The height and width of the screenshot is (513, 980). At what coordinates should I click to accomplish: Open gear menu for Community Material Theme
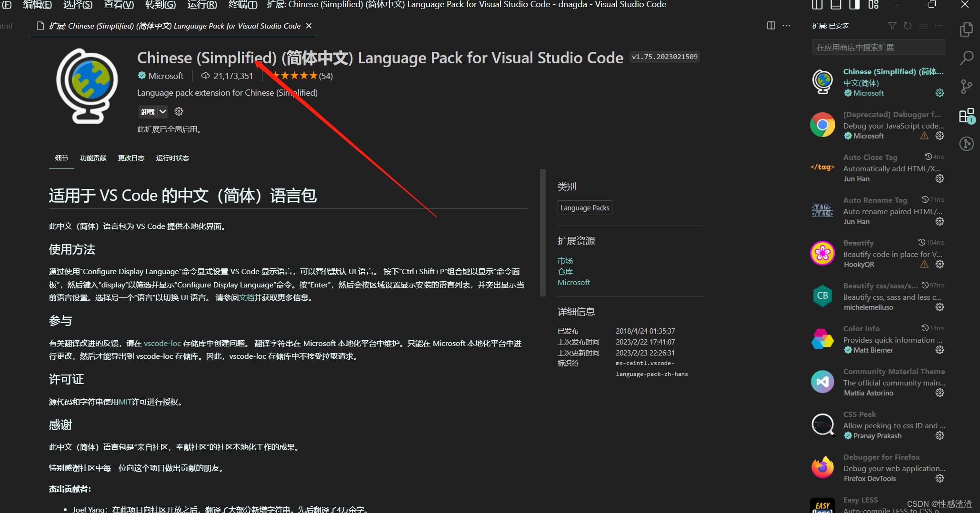[x=940, y=393]
